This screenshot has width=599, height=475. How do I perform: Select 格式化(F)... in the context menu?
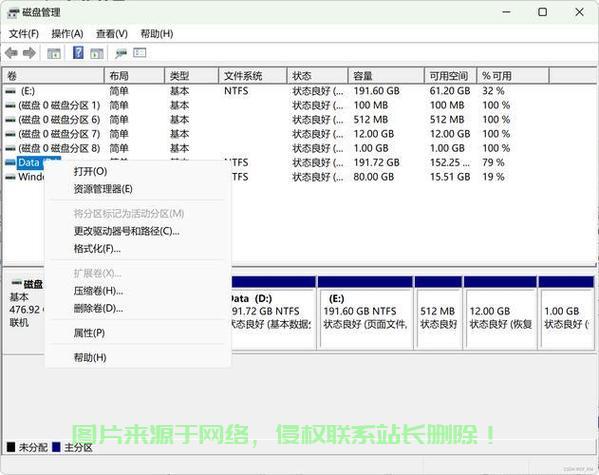tap(138, 249)
